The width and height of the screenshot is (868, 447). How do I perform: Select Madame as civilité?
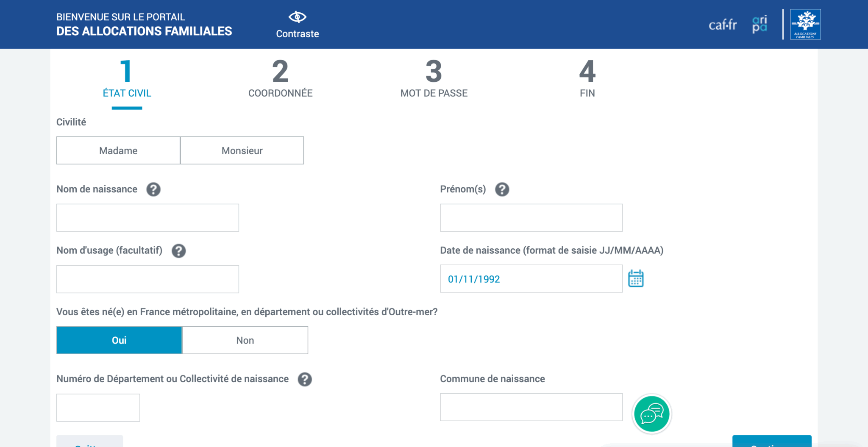coord(118,150)
